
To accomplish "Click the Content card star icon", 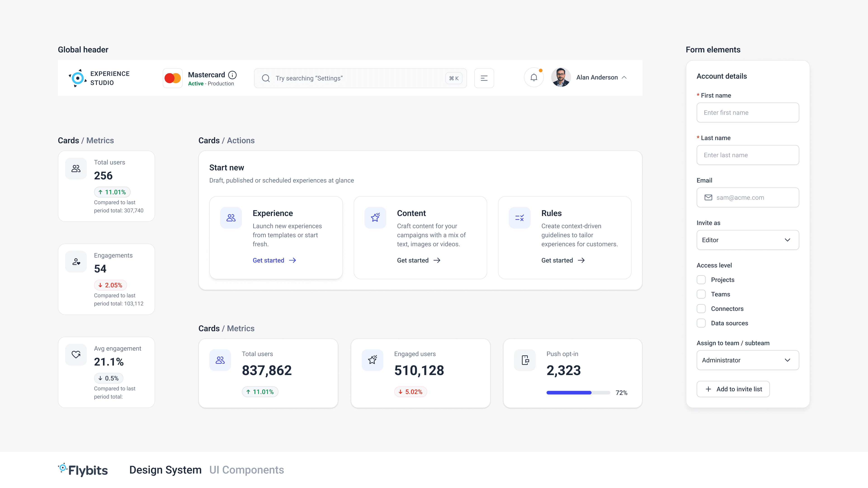I will (x=375, y=218).
